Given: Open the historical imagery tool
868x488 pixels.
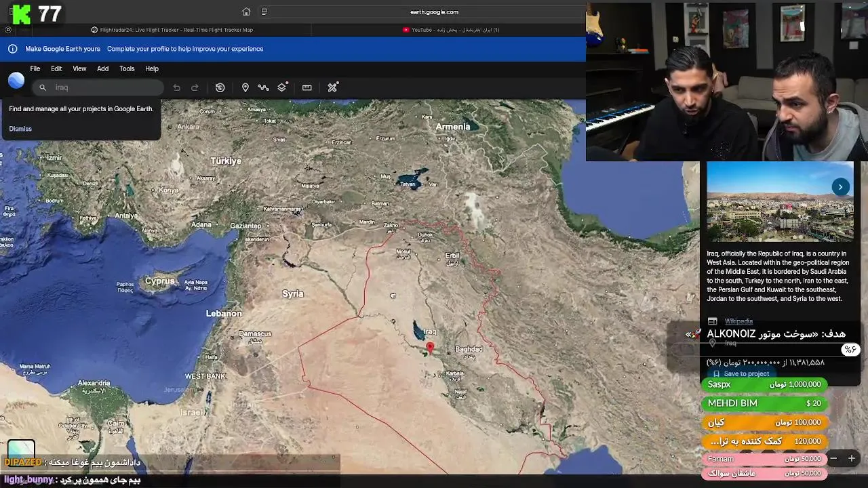Looking at the screenshot, I should click(x=220, y=87).
